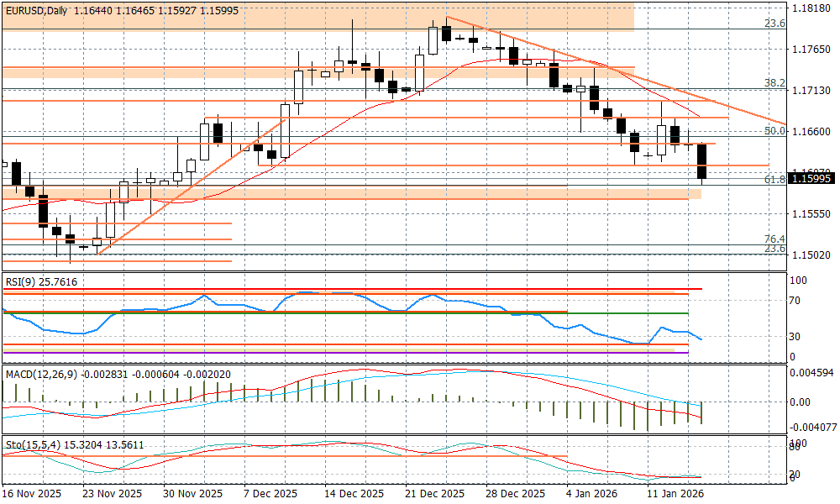The width and height of the screenshot is (840, 504).
Task: Click the 21 Dec 2025 date label
Action: point(434,493)
